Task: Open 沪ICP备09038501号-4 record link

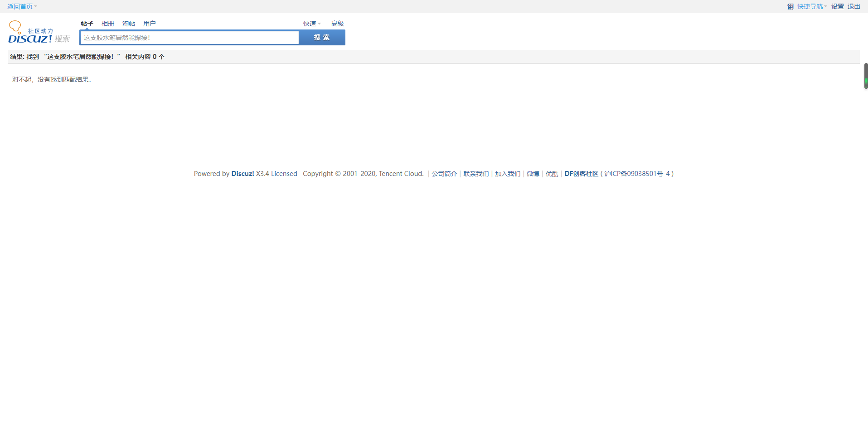Action: pos(637,174)
